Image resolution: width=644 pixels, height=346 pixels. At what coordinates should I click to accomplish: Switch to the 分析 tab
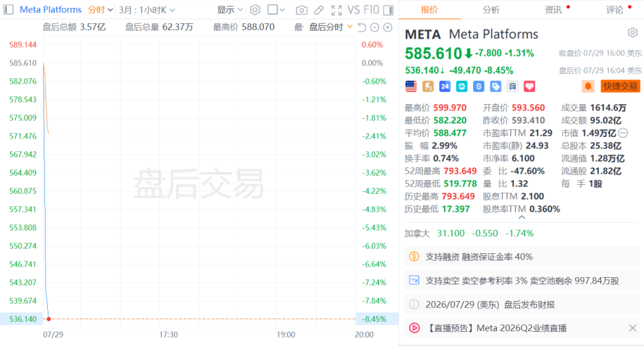click(x=491, y=10)
